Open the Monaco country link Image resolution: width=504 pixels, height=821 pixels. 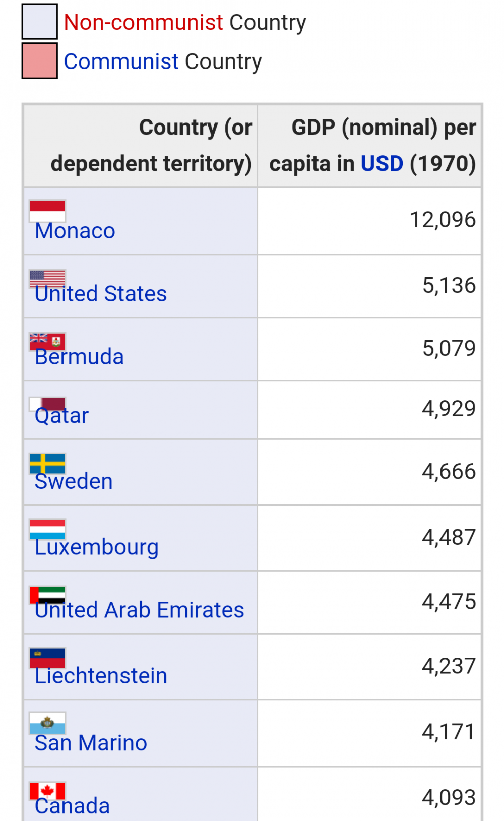pyautogui.click(x=75, y=231)
